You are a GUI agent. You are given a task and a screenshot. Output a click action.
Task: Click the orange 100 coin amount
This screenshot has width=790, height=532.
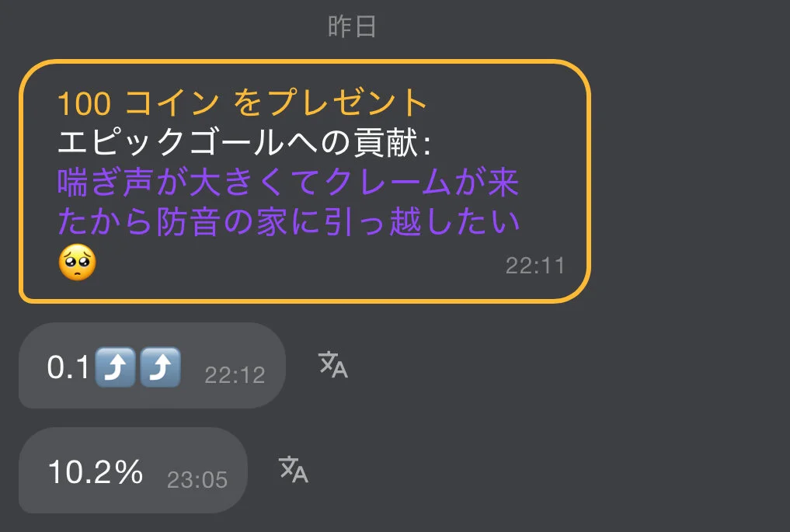84,104
